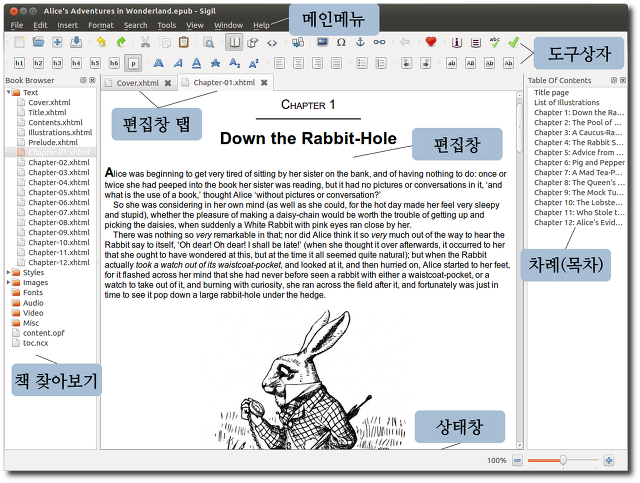Open the Metadata Editor book icon
Image resolution: width=640 pixels, height=483 pixels.
click(x=457, y=42)
